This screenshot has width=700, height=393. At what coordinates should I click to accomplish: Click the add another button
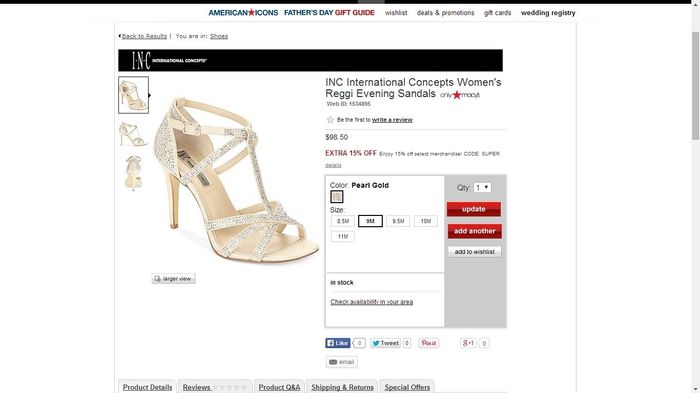475,231
